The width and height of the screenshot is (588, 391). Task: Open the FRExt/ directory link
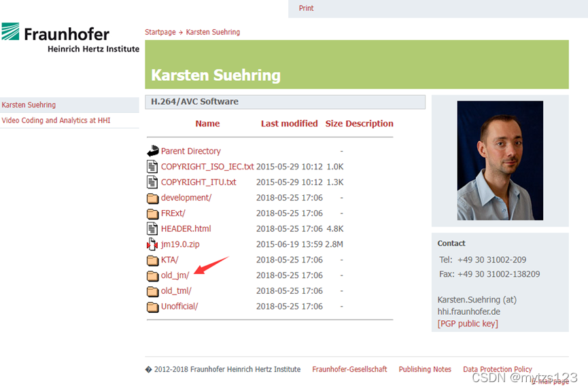(x=173, y=213)
